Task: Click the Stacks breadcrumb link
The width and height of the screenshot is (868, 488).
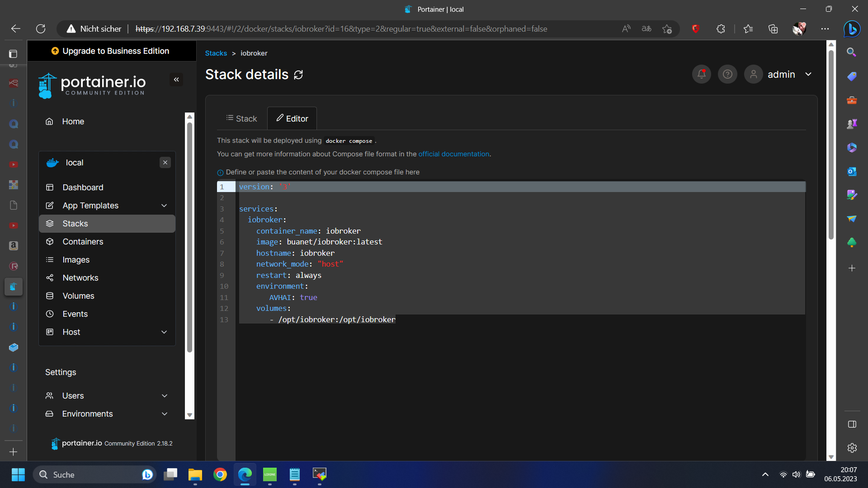Action: pyautogui.click(x=216, y=53)
